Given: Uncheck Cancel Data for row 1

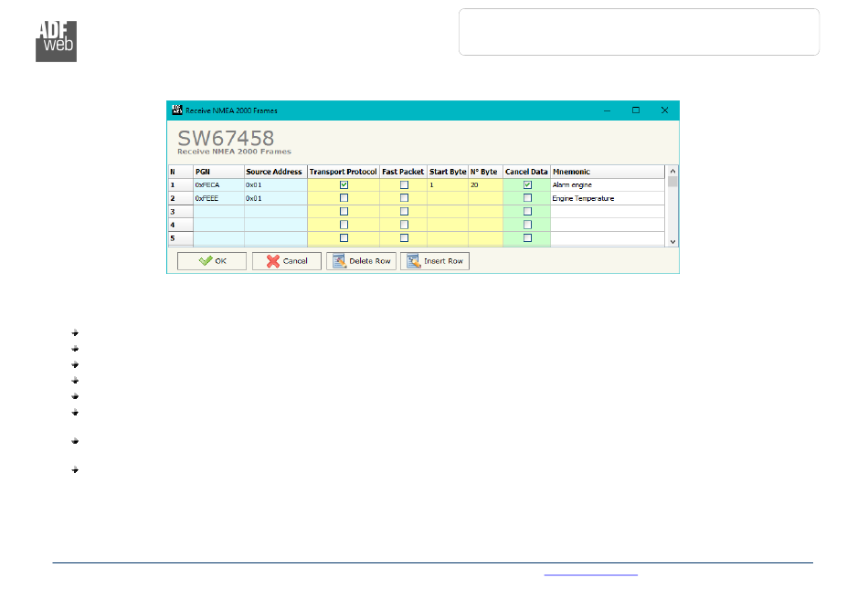Looking at the screenshot, I should tap(527, 184).
